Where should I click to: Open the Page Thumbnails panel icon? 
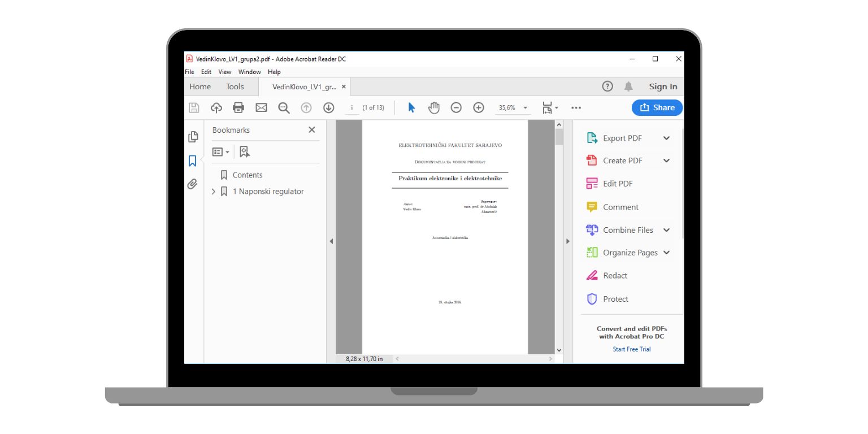click(193, 137)
